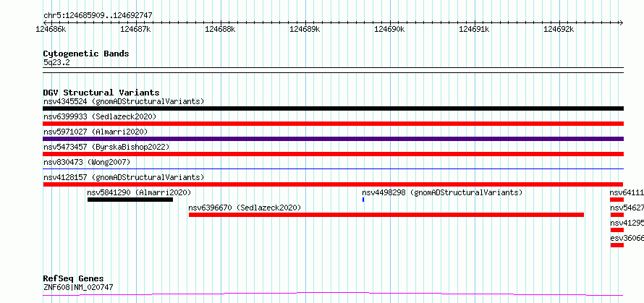Click the 124689k ruler position
This screenshot has width=644, height=303.
pos(305,29)
